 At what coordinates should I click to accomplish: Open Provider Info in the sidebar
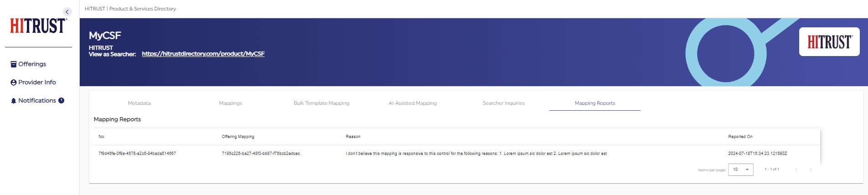click(37, 82)
